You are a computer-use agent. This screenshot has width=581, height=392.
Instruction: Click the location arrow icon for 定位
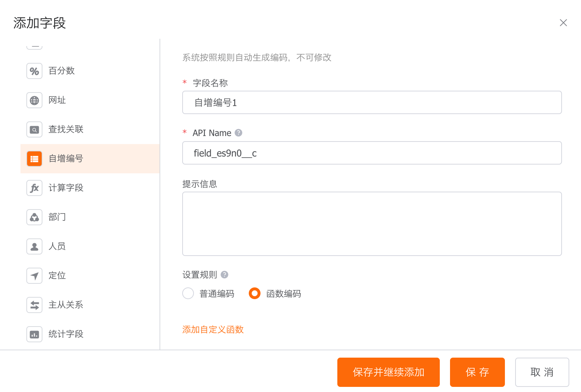34,276
